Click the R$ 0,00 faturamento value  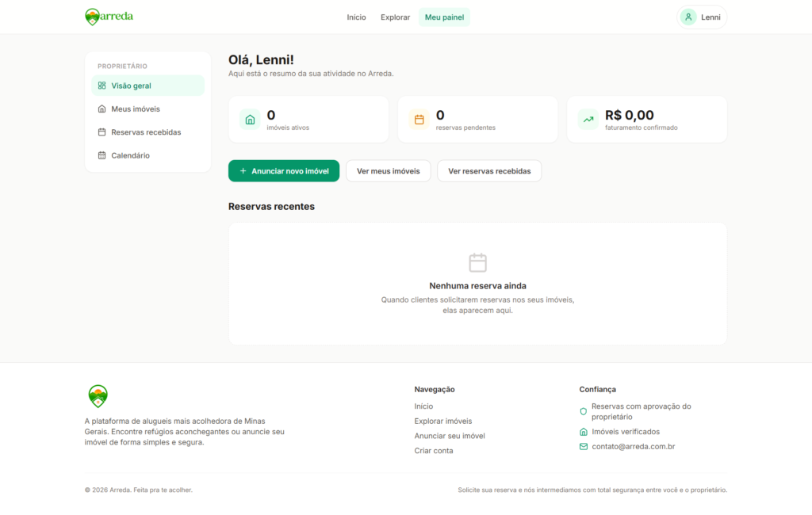click(x=629, y=115)
